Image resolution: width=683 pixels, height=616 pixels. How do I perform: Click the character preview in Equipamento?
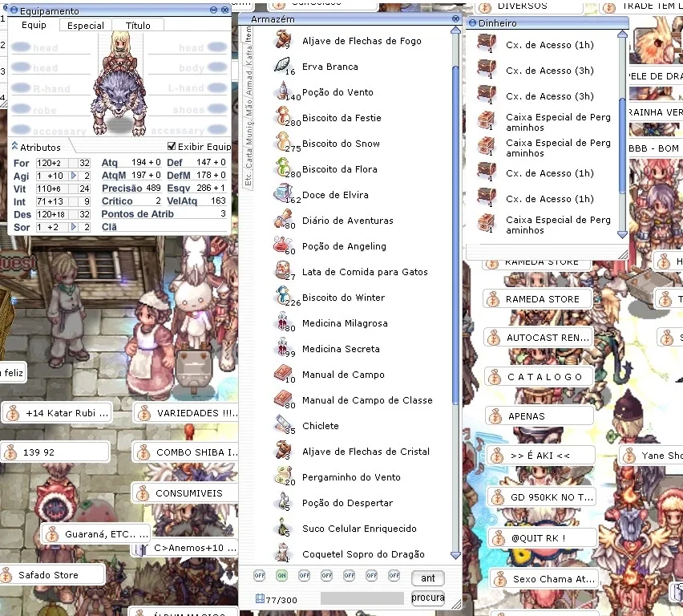(x=121, y=85)
